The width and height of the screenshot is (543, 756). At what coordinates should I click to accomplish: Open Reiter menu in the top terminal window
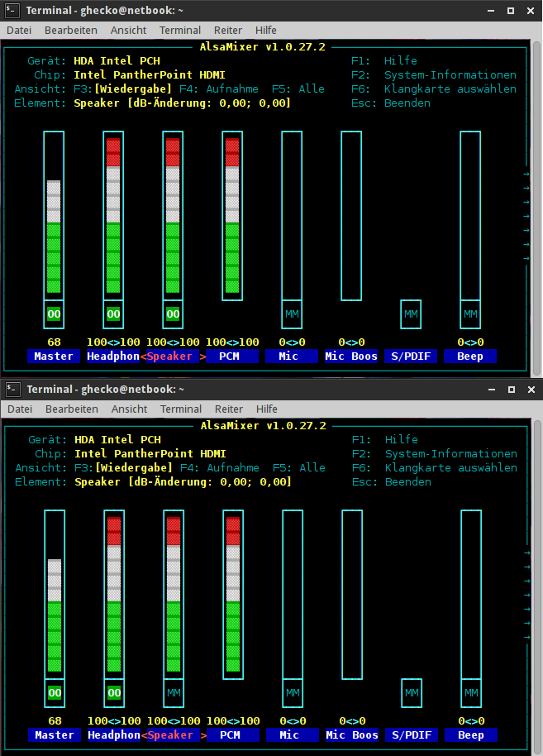point(228,30)
